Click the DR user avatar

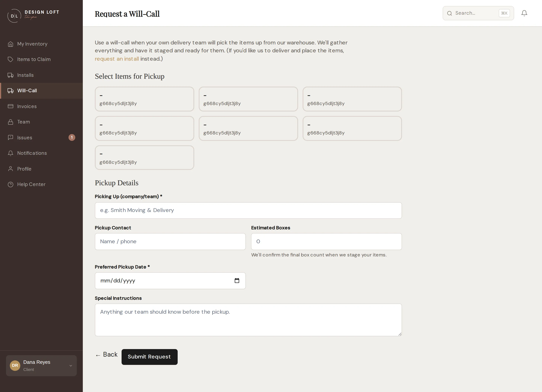click(x=15, y=365)
